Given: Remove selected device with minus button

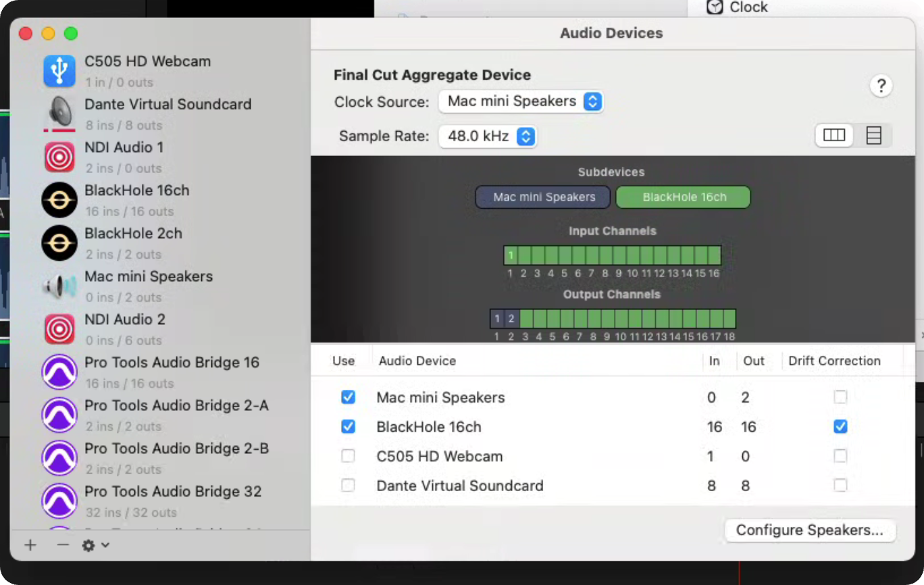Looking at the screenshot, I should [63, 544].
